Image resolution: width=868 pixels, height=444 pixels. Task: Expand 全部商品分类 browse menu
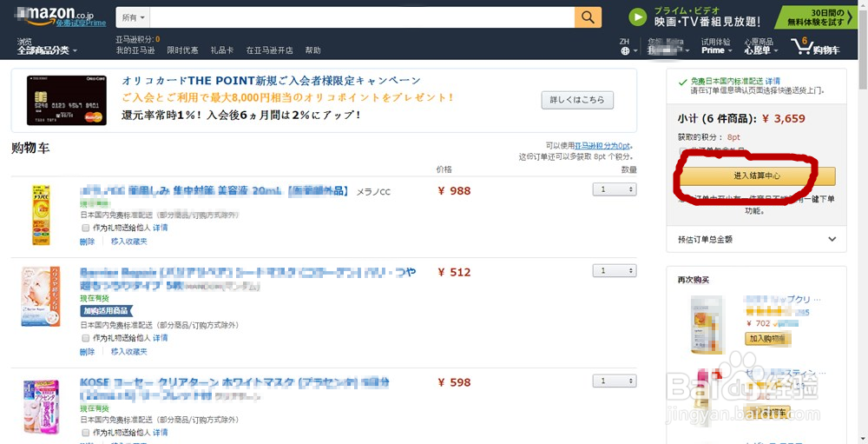click(47, 50)
